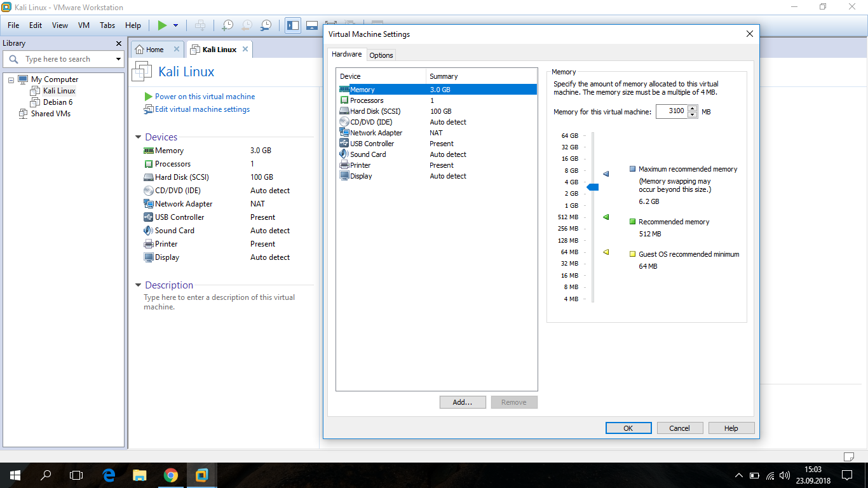Image resolution: width=868 pixels, height=488 pixels.
Task: Close the Home tab
Action: (x=177, y=49)
